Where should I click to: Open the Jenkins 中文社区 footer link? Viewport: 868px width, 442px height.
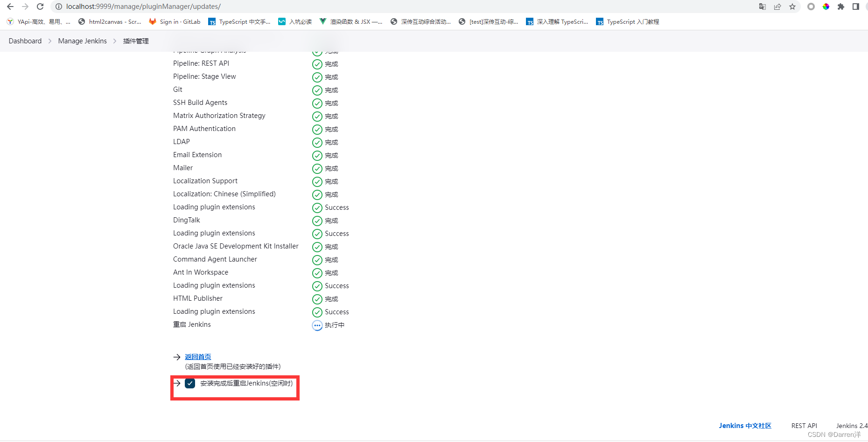pyautogui.click(x=745, y=426)
